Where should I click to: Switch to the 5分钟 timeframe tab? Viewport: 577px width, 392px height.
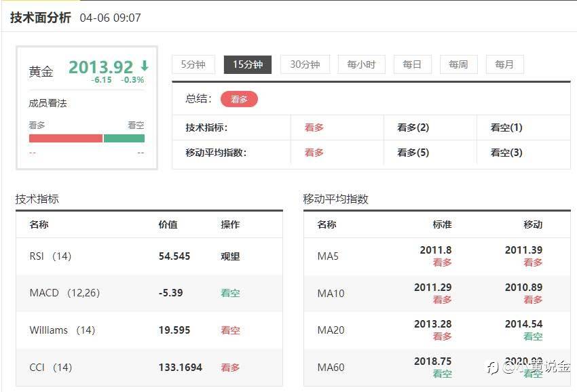point(193,64)
